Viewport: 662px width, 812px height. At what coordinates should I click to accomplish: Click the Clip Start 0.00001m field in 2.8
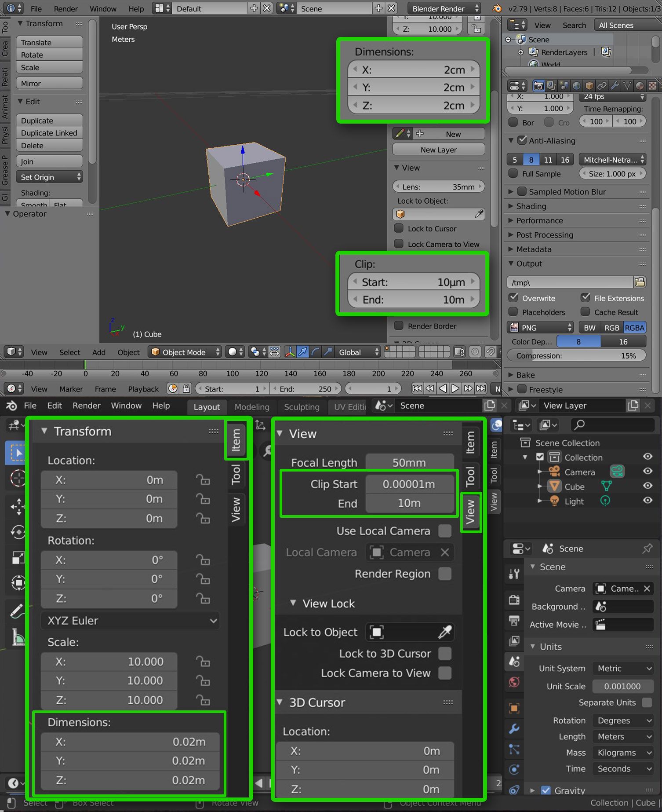coord(409,484)
